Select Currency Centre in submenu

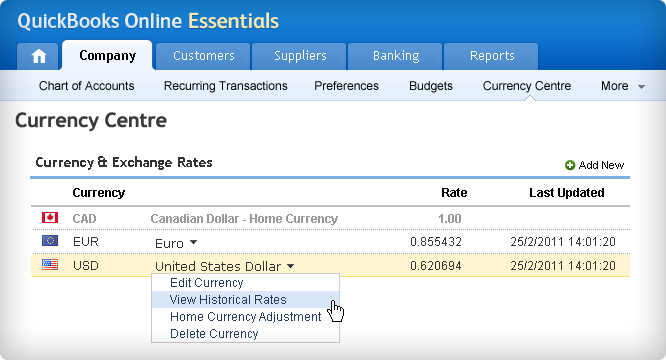pos(527,86)
